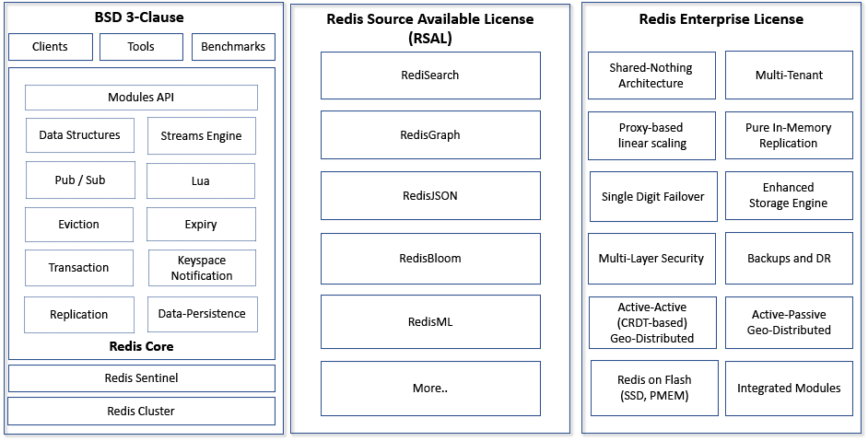Select the Single Digit Failover box
Screen dimensions: 868x441
pyautogui.click(x=653, y=196)
